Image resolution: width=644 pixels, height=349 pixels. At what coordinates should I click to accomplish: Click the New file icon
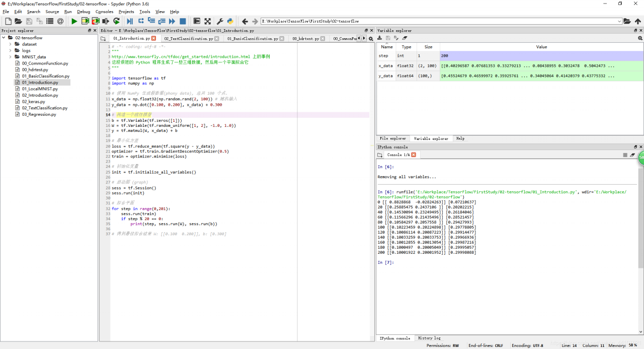point(8,21)
